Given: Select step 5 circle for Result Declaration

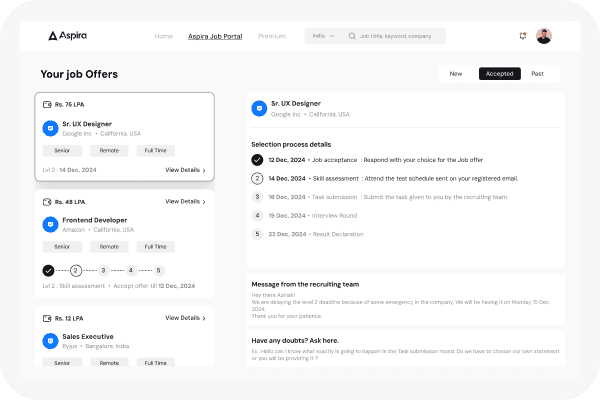Looking at the screenshot, I should pos(257,234).
